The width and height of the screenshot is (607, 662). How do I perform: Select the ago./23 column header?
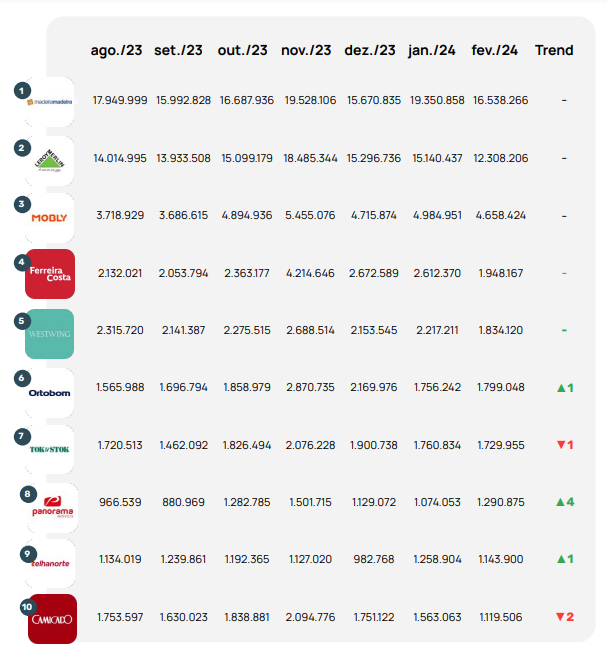tap(115, 50)
